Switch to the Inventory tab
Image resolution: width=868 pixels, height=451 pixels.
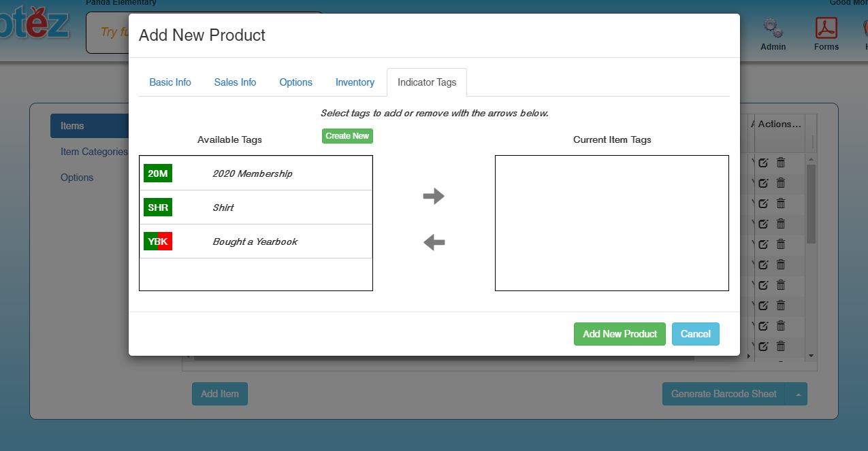click(355, 82)
